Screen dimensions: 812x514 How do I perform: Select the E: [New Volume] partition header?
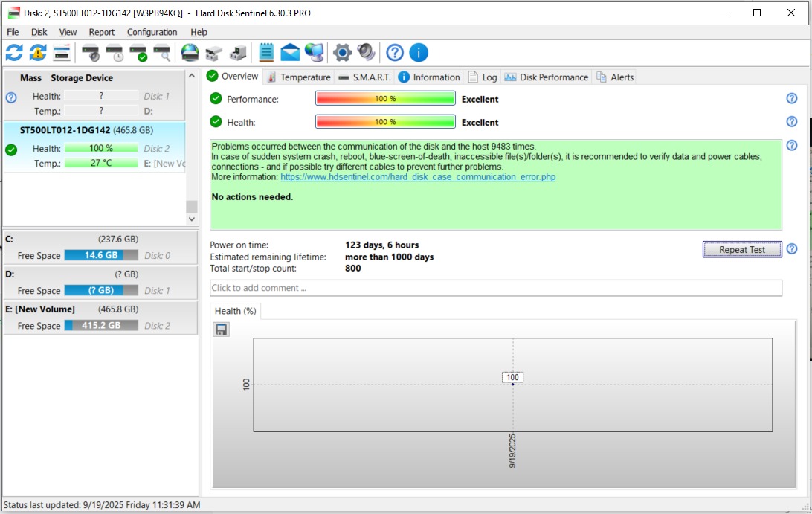click(x=100, y=309)
